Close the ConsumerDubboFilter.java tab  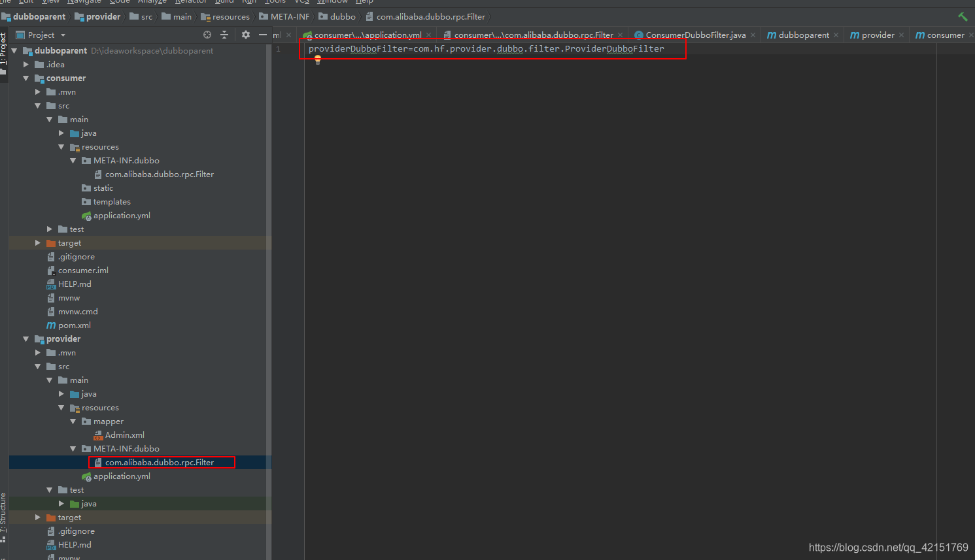click(753, 35)
